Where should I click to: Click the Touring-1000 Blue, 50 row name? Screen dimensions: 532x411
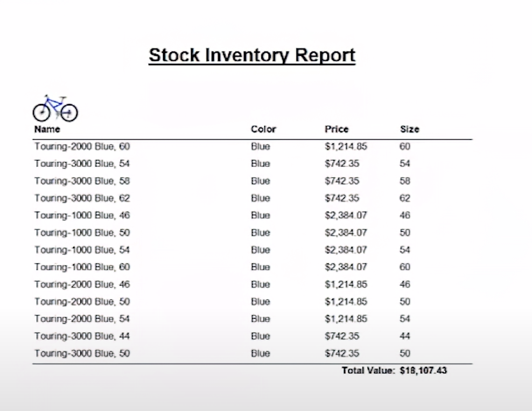pos(82,233)
